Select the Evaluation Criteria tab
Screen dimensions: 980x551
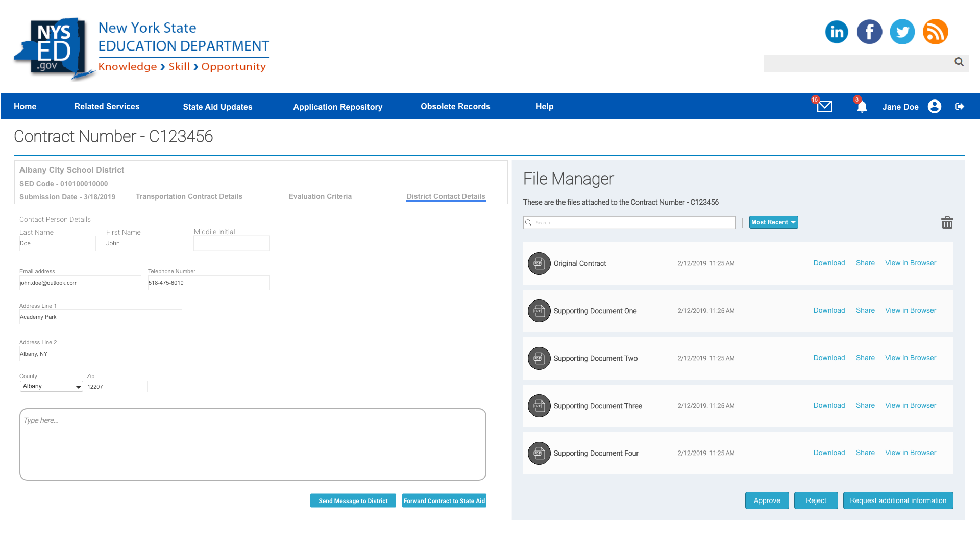pos(320,196)
